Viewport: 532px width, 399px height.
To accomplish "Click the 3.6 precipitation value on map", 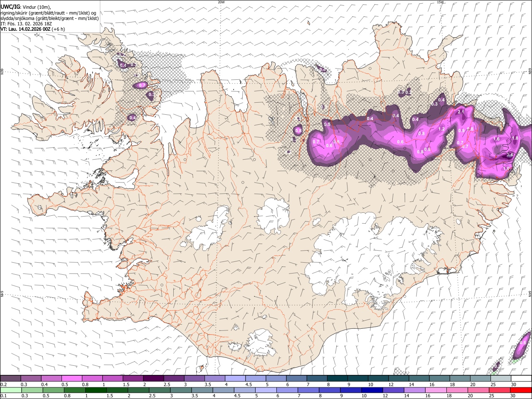I will [x=510, y=155].
